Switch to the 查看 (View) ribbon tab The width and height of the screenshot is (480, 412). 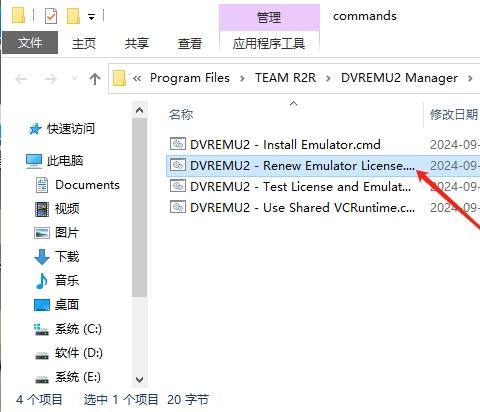190,43
